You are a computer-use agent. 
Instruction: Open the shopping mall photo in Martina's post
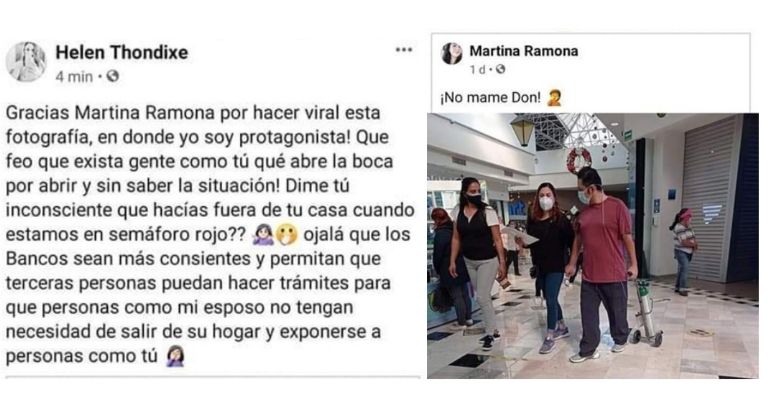click(x=593, y=245)
